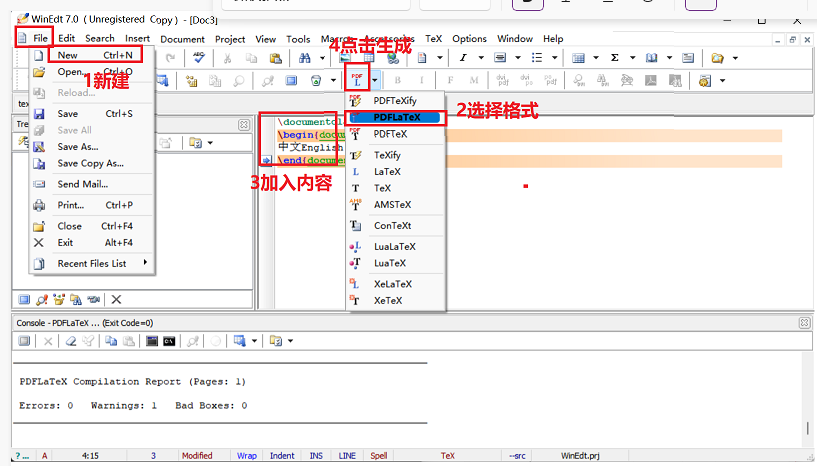This screenshot has width=817, height=466.
Task: Open the Document menu
Action: (182, 39)
